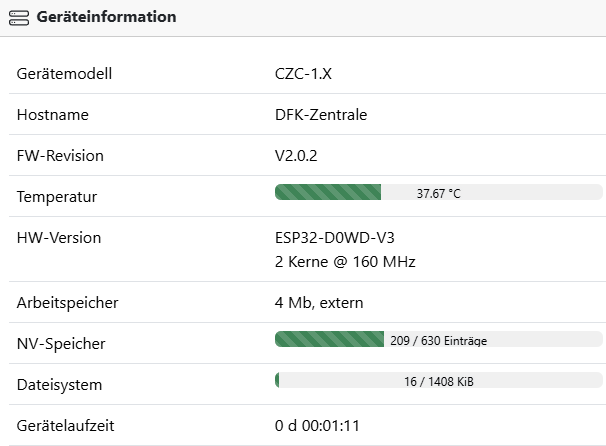Viewport: 606px width, 446px height.
Task: Click the V2.0.2 firmware revision
Action: coord(296,156)
